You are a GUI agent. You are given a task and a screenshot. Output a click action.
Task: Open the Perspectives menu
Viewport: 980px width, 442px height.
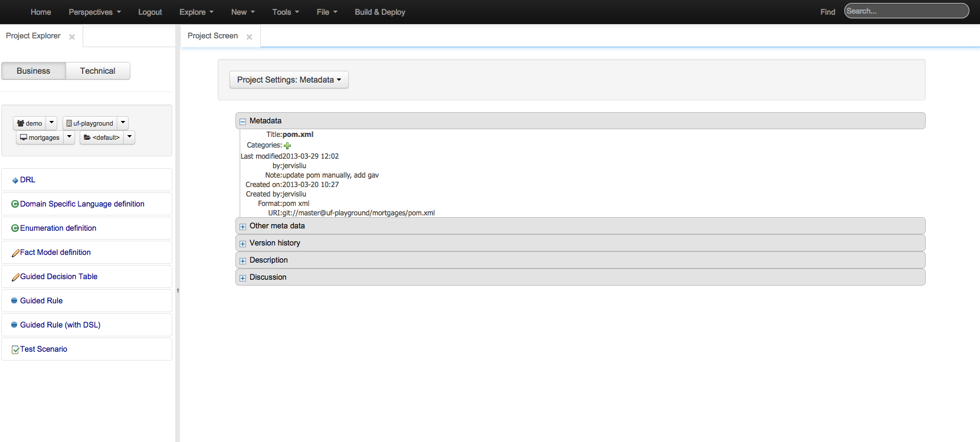tap(94, 12)
